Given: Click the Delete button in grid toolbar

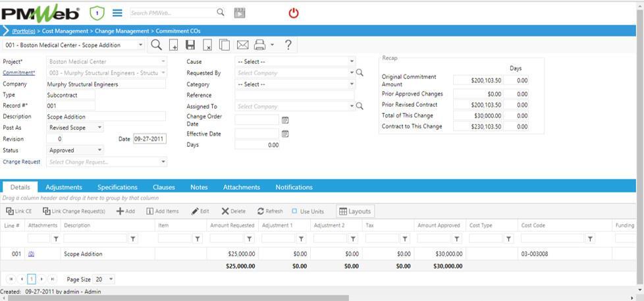Looking at the screenshot, I should [x=234, y=211].
